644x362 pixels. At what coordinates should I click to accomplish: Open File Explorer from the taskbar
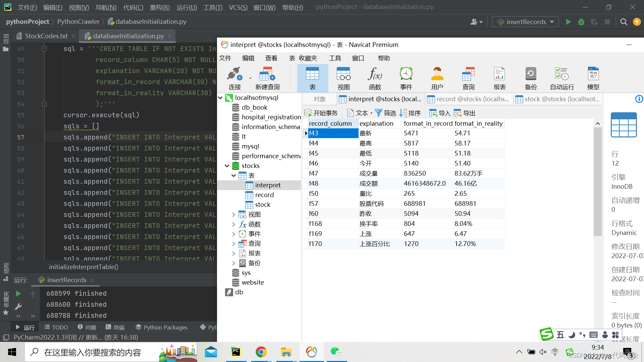(x=286, y=352)
